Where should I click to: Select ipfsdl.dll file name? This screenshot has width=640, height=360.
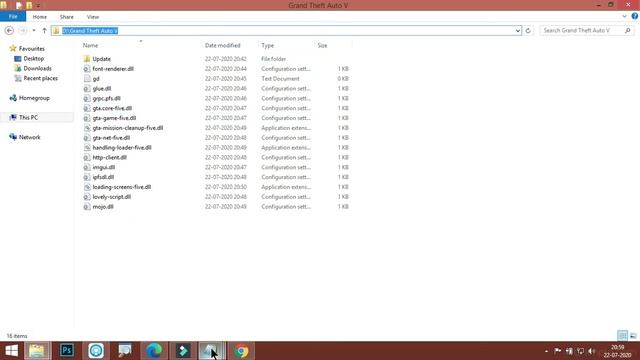pos(103,177)
